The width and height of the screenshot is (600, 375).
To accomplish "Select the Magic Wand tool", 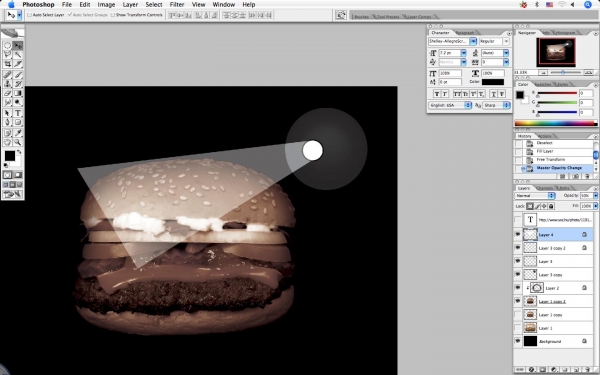I will (x=18, y=55).
